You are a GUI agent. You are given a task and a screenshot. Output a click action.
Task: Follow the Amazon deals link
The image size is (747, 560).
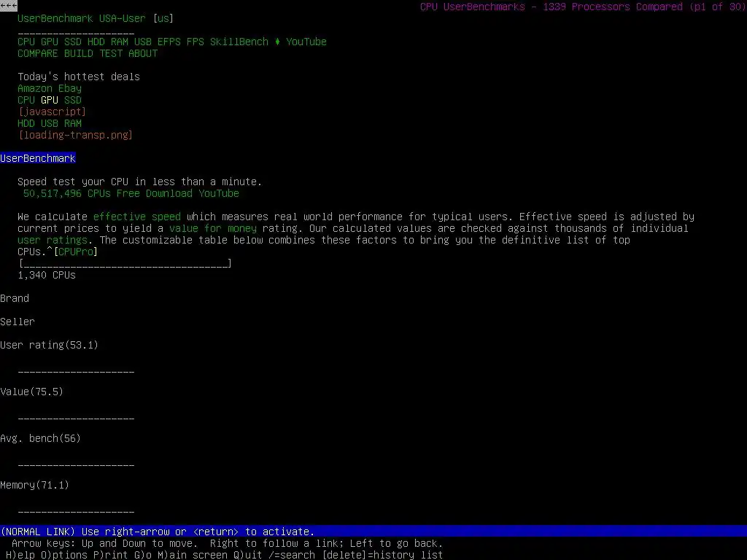35,88
